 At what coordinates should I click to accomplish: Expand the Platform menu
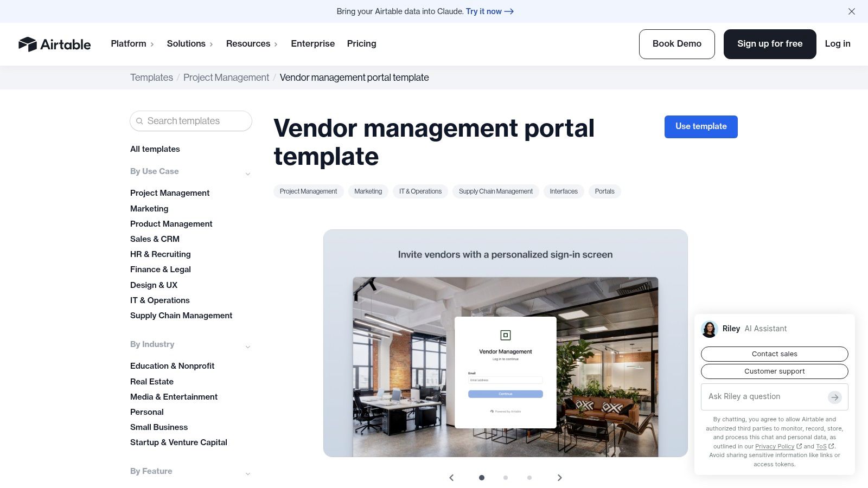pyautogui.click(x=132, y=44)
